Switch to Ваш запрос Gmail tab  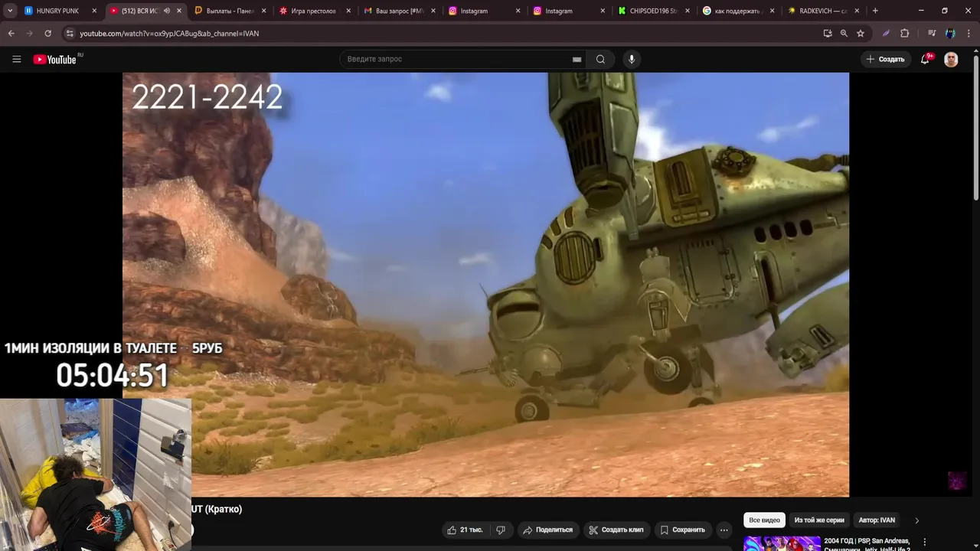400,11
